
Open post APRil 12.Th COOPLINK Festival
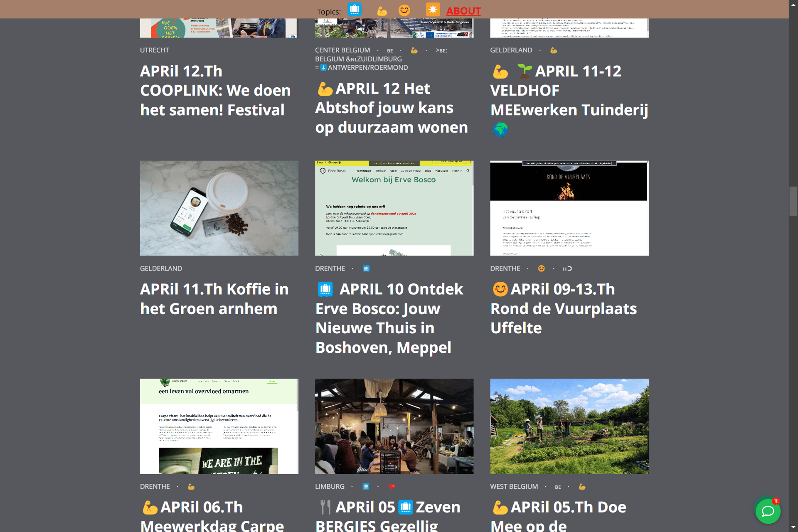[215, 91]
